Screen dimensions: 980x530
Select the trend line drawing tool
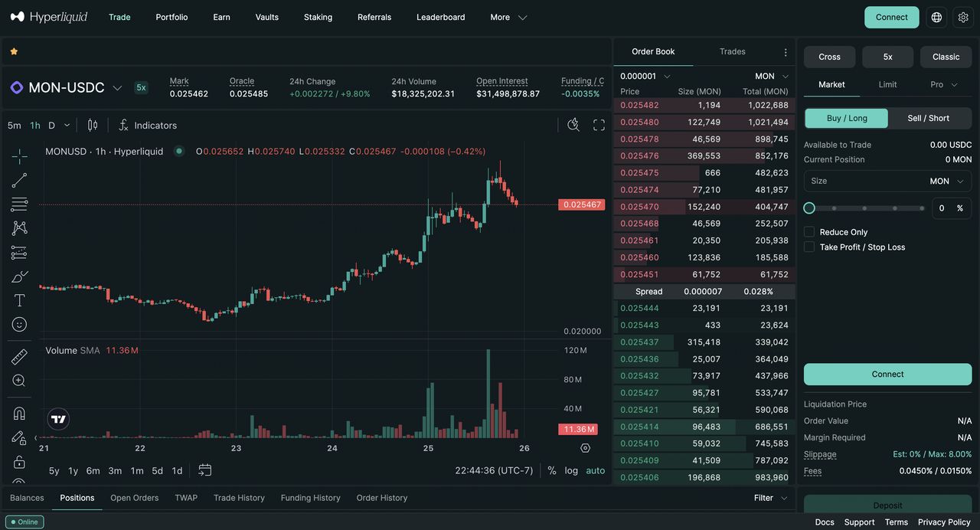coord(20,181)
